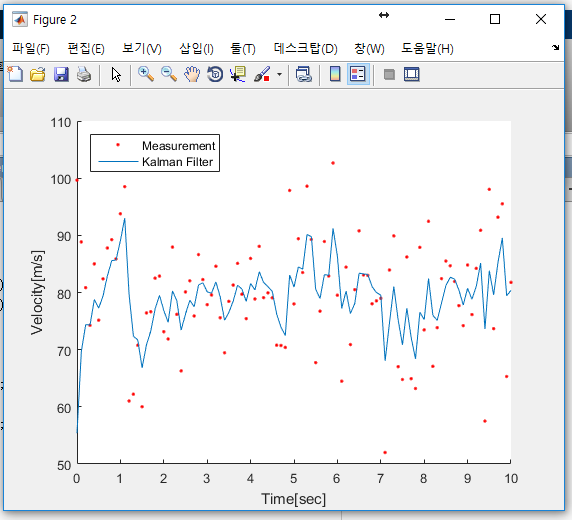Open the 삽입(I) menu

coord(196,49)
